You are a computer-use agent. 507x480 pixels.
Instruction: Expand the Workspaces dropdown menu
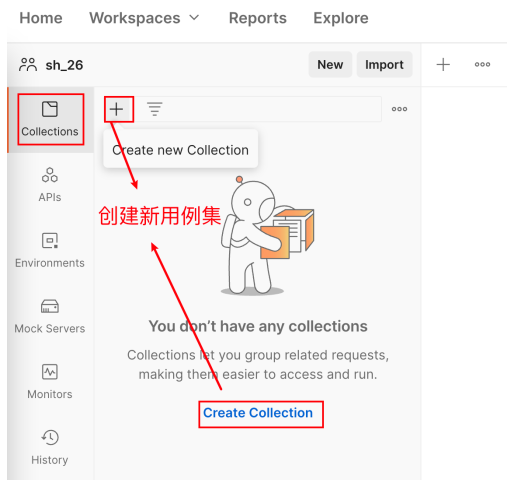pyautogui.click(x=144, y=18)
